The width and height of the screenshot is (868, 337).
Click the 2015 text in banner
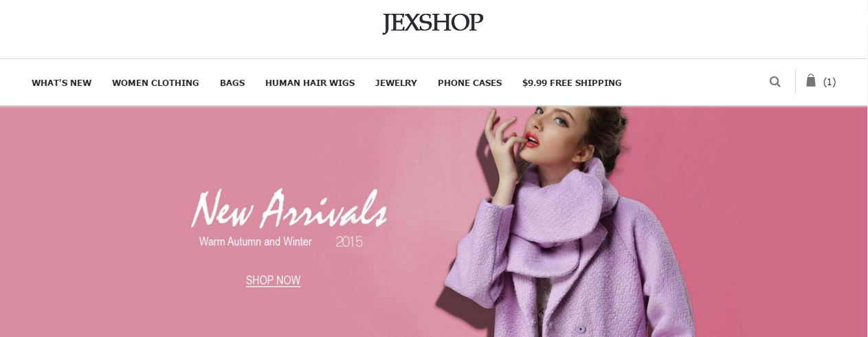click(x=349, y=241)
